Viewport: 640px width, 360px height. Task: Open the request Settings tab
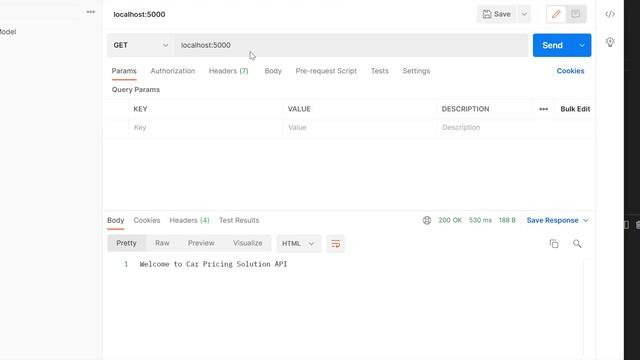pyautogui.click(x=416, y=71)
